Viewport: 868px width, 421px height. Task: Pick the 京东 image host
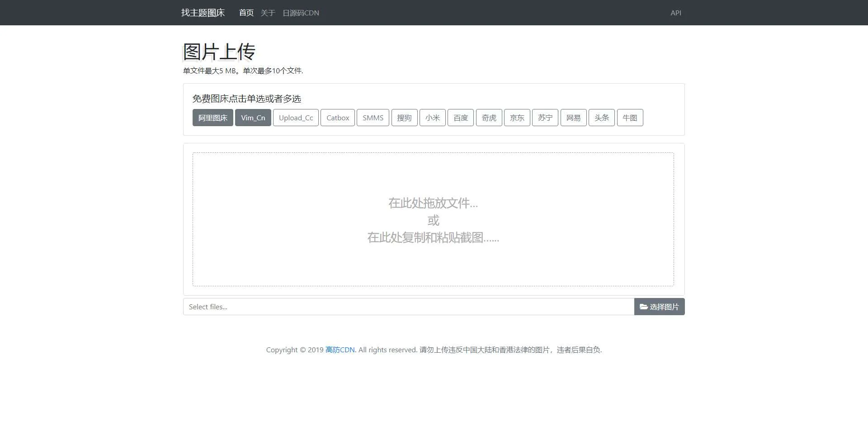[517, 118]
